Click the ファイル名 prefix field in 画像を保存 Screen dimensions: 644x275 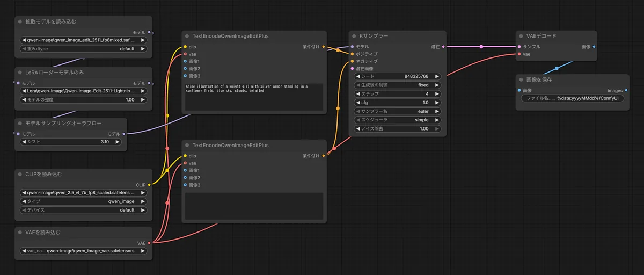[572, 99]
